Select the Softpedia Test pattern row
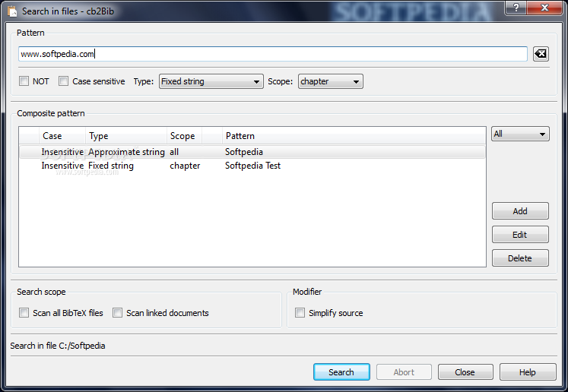This screenshot has width=568, height=392. (252, 166)
